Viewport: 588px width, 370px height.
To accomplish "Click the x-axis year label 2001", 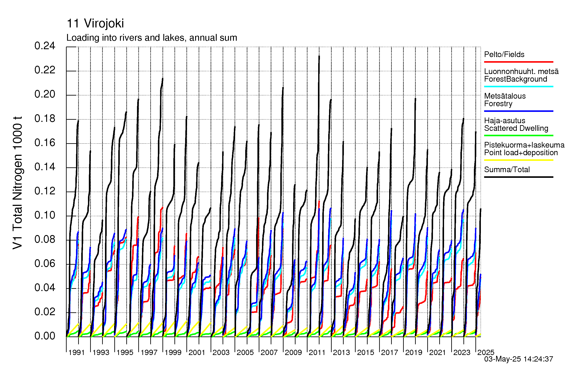I will [197, 352].
